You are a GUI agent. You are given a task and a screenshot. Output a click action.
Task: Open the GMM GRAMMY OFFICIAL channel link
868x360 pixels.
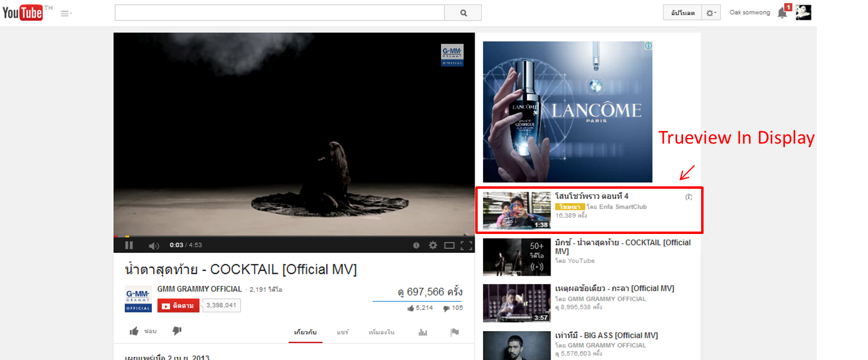tap(199, 289)
